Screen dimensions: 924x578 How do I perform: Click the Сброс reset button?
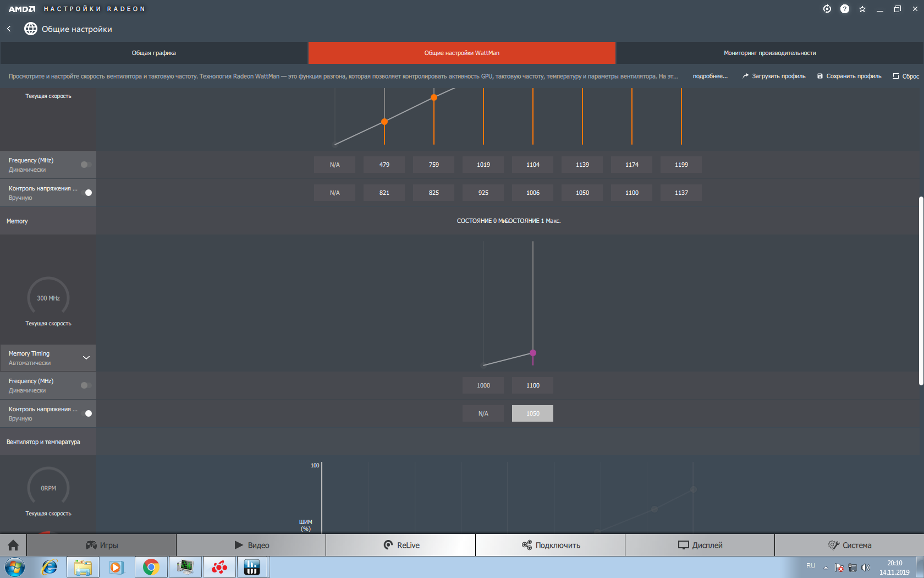(x=906, y=76)
